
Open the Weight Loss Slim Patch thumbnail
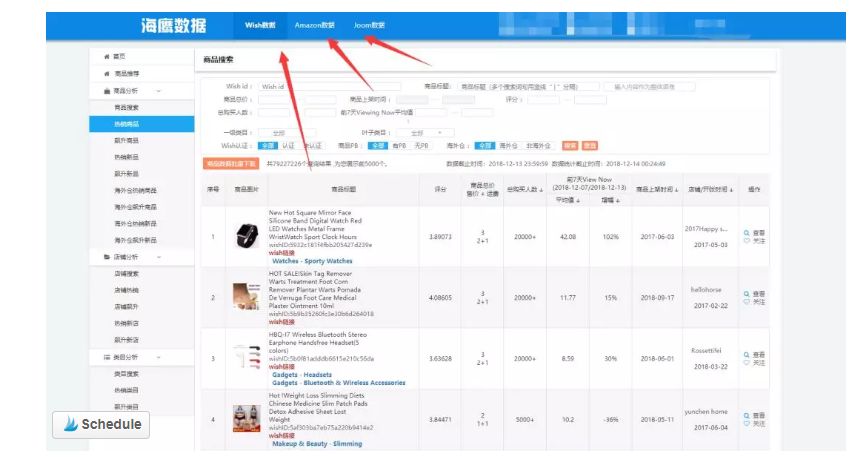[x=246, y=418]
